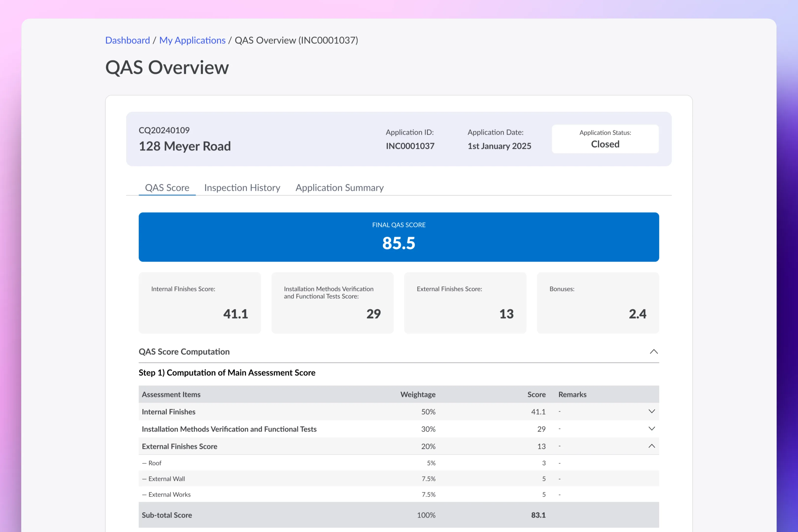Click project code CQ20240109
This screenshot has height=532, width=798.
164,130
